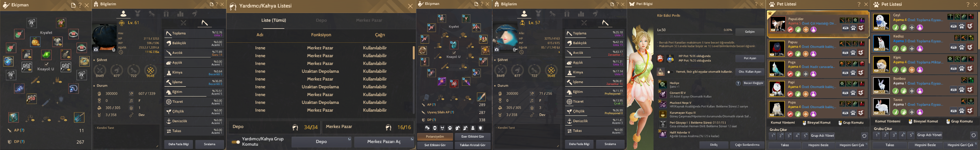Viewport: 980px width, 150px height.
Task: Click the Potansiyelim button
Action: [435, 136]
